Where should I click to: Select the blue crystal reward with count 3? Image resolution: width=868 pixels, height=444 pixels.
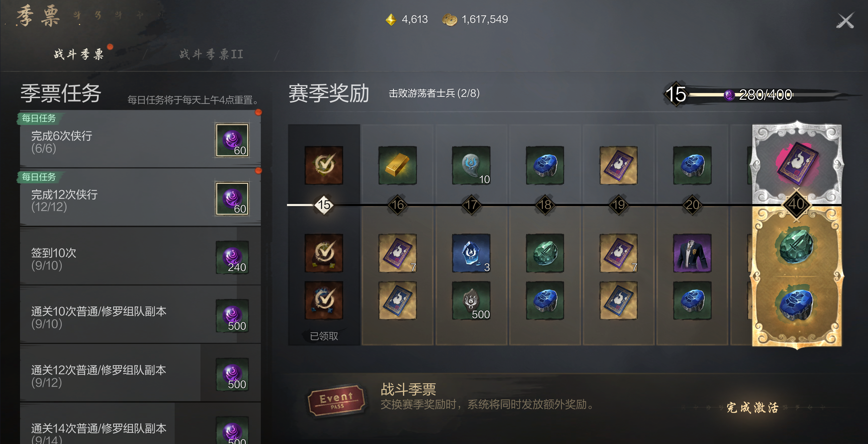(x=471, y=253)
